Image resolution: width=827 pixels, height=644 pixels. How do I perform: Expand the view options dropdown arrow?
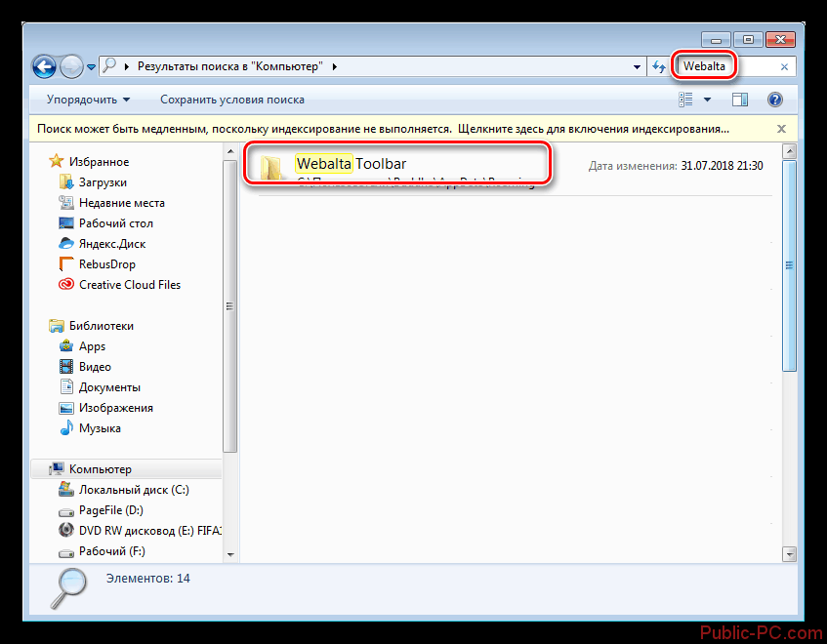707,100
